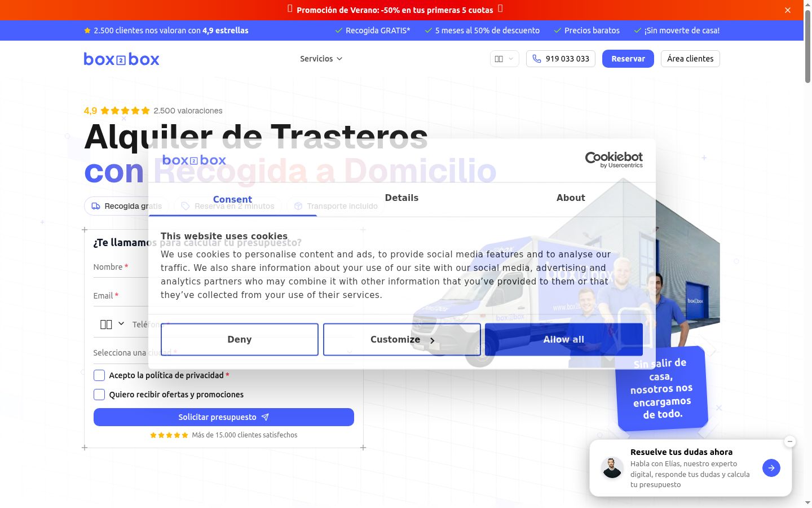Click the box2box logo in the cookie dialog
This screenshot has width=812, height=508.
click(194, 160)
